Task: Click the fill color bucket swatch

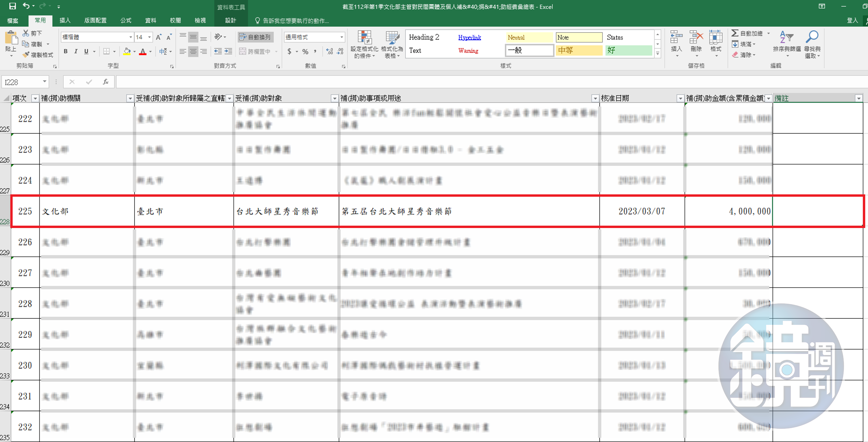Action: point(127,52)
